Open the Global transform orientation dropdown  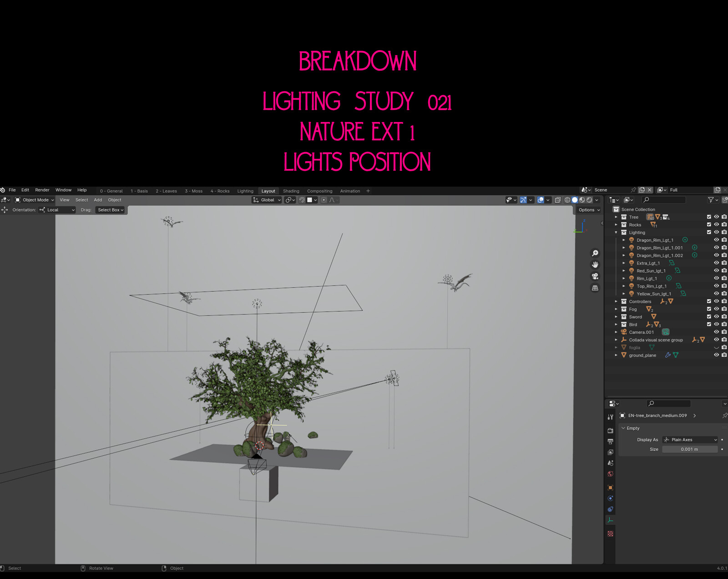coord(267,200)
